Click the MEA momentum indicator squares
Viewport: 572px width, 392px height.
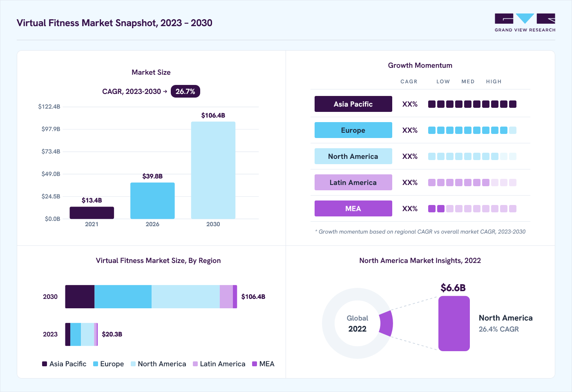(472, 209)
